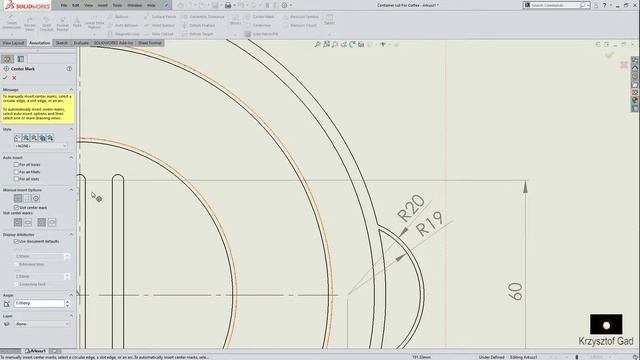This screenshot has height=360, width=640.
Task: Increase the Angle value with up stepper
Action: point(67,302)
